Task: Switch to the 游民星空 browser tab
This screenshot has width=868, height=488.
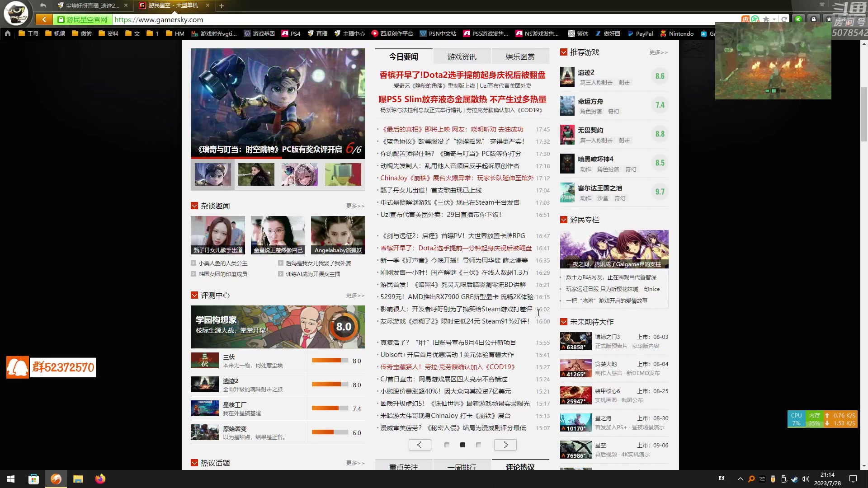Action: pos(174,5)
